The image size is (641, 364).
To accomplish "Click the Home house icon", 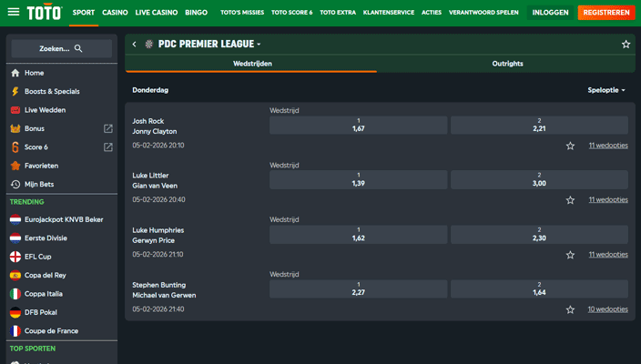I will coord(15,73).
